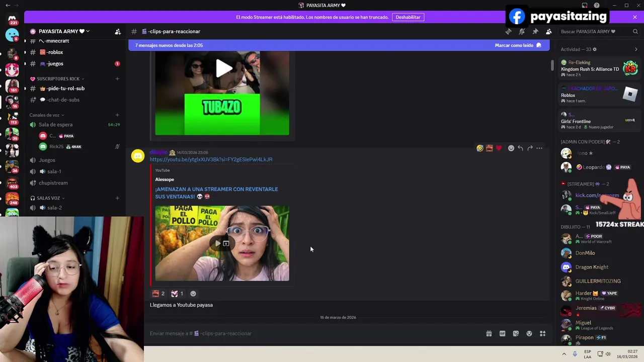Open Kingdom Rush 5: Alliance TD activity
The width and height of the screenshot is (644, 362).
click(599, 69)
